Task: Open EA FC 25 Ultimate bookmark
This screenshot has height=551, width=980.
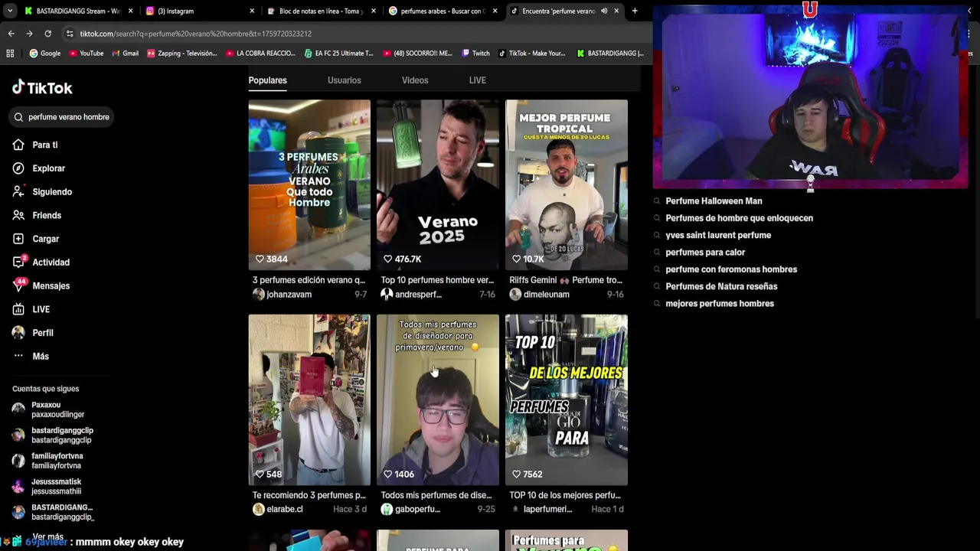Action: pyautogui.click(x=339, y=54)
